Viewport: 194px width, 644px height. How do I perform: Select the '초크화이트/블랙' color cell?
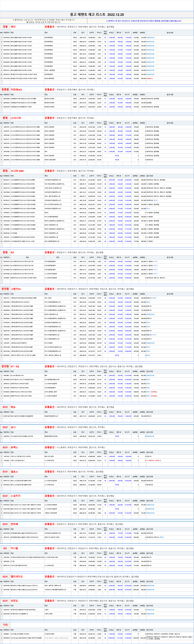coord(49,634)
